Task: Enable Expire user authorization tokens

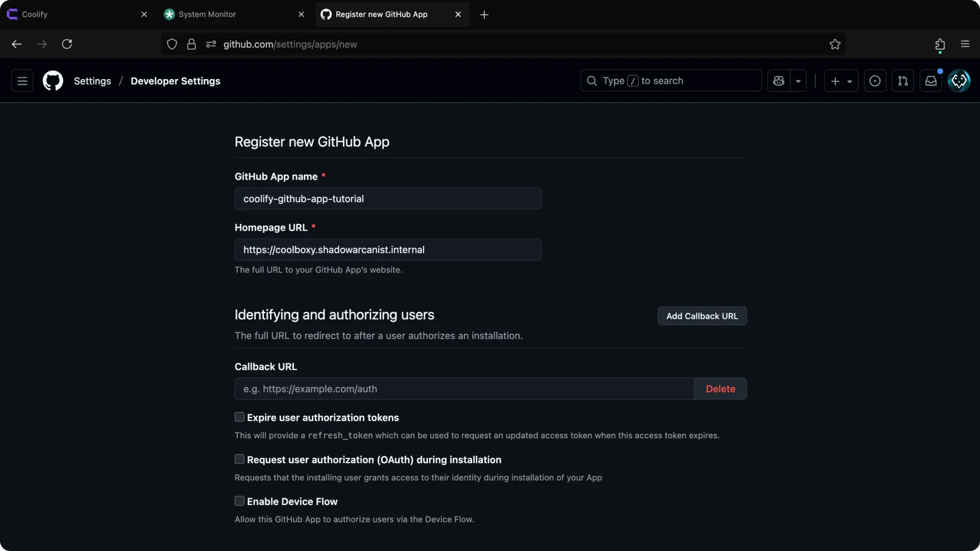Action: tap(239, 417)
